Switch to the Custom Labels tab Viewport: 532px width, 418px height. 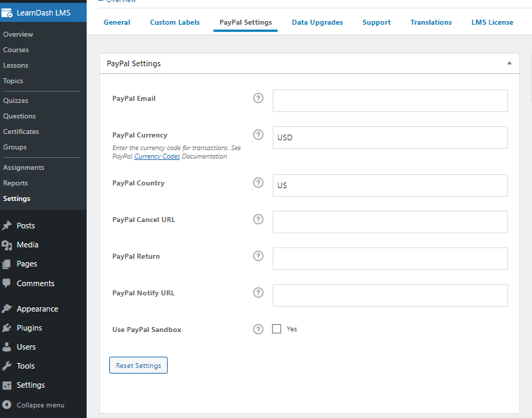[x=175, y=23]
